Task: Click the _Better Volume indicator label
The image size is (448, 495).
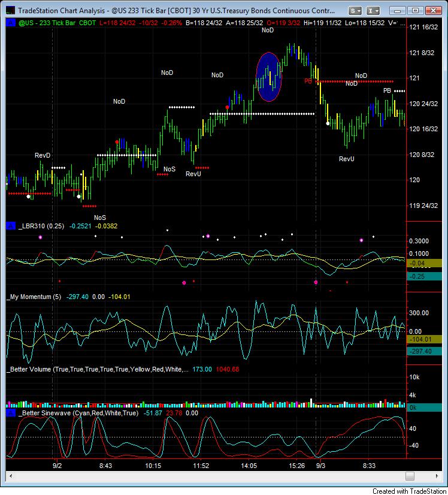Action: 98,369
